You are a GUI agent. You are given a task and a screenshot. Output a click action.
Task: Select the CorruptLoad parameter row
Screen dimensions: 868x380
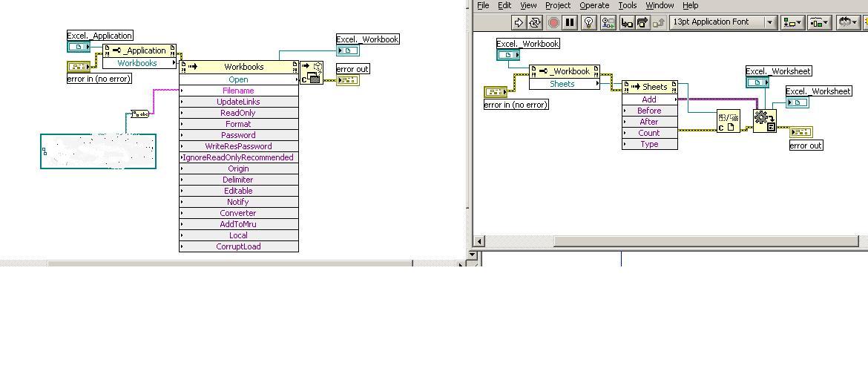click(239, 246)
